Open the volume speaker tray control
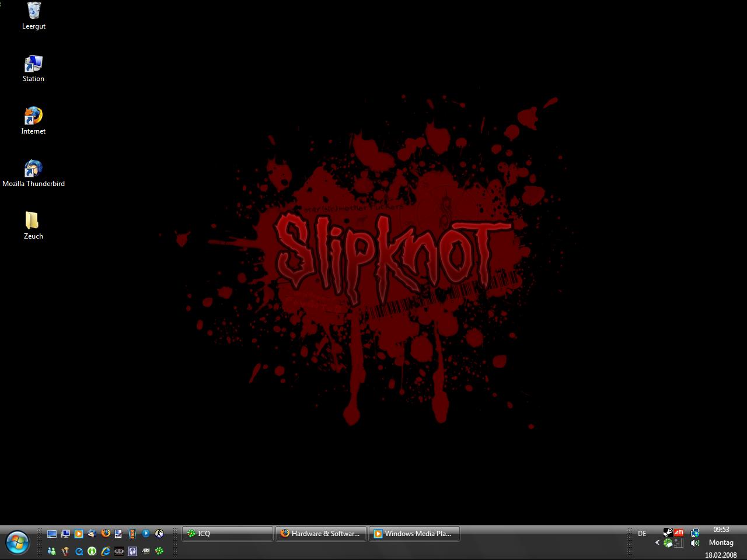This screenshot has height=560, width=747. [694, 543]
